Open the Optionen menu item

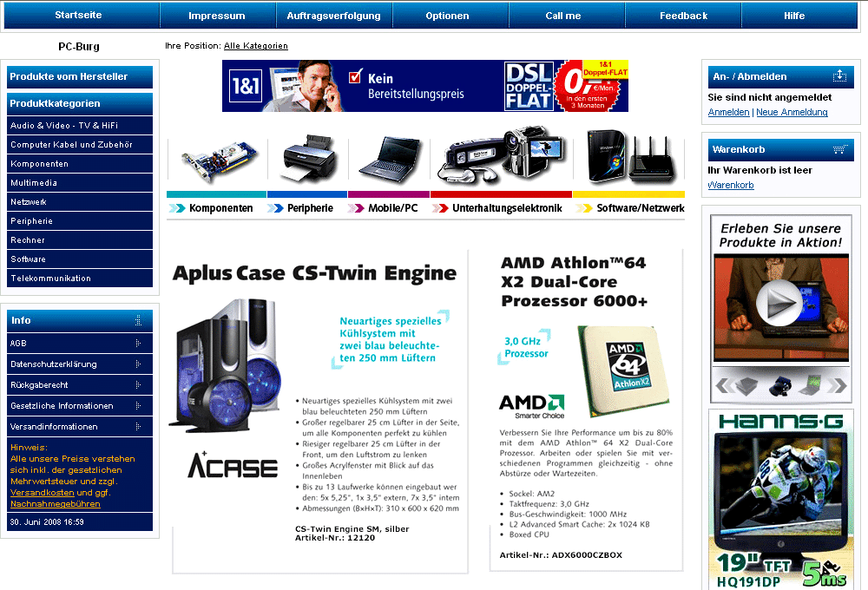pyautogui.click(x=447, y=16)
